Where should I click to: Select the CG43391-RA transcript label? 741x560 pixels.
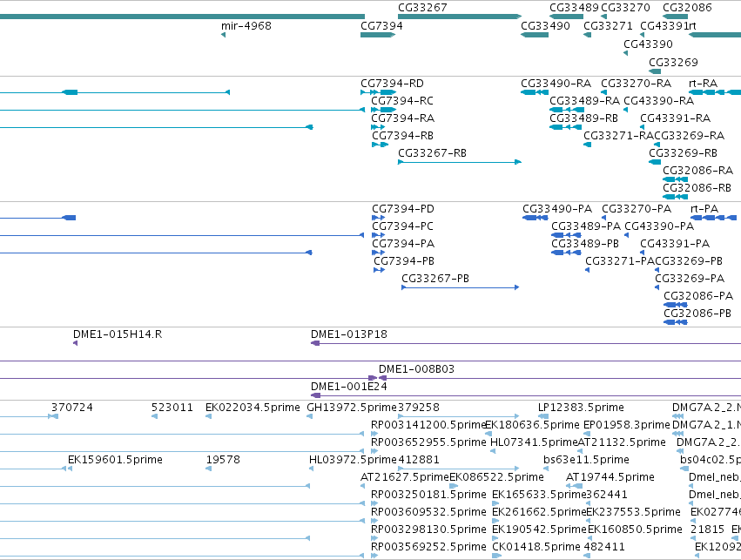coord(676,118)
